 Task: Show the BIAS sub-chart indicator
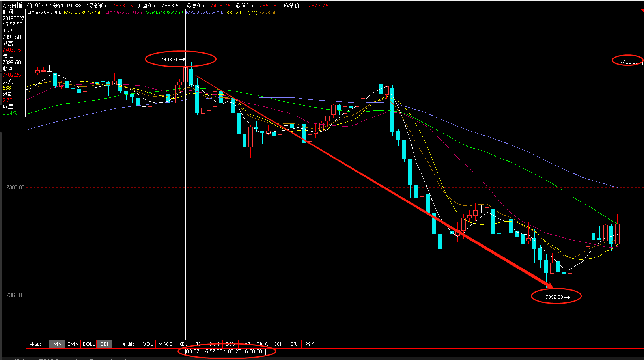[215, 344]
